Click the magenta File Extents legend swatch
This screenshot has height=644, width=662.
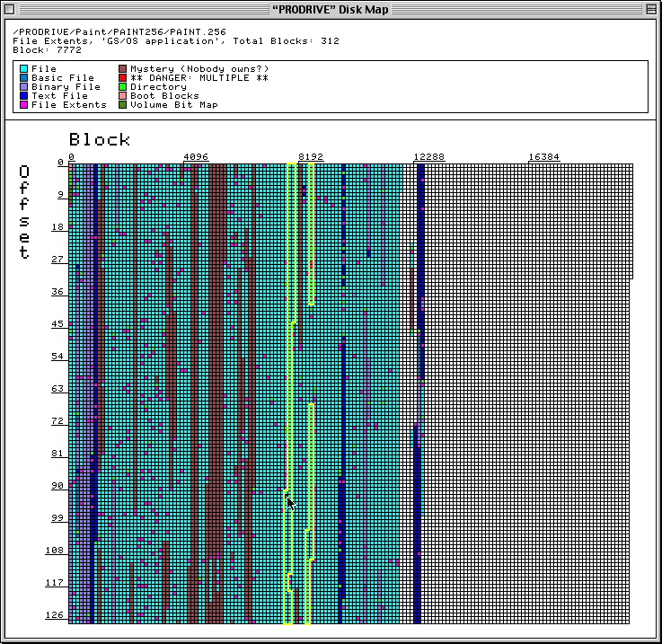coord(23,105)
